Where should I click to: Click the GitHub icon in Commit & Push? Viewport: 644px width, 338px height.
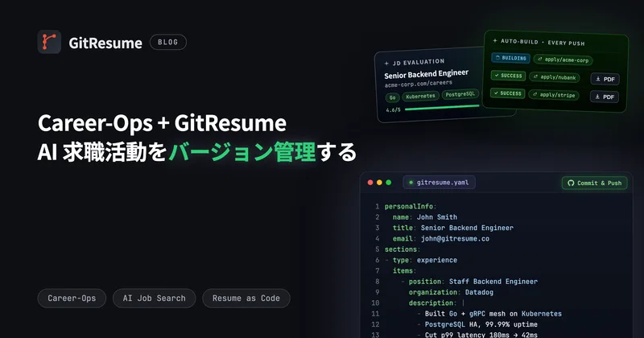coord(571,183)
